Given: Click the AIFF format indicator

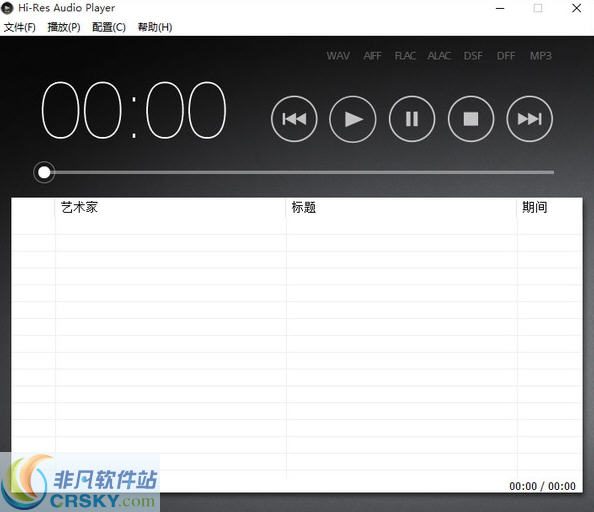Looking at the screenshot, I should [x=372, y=56].
